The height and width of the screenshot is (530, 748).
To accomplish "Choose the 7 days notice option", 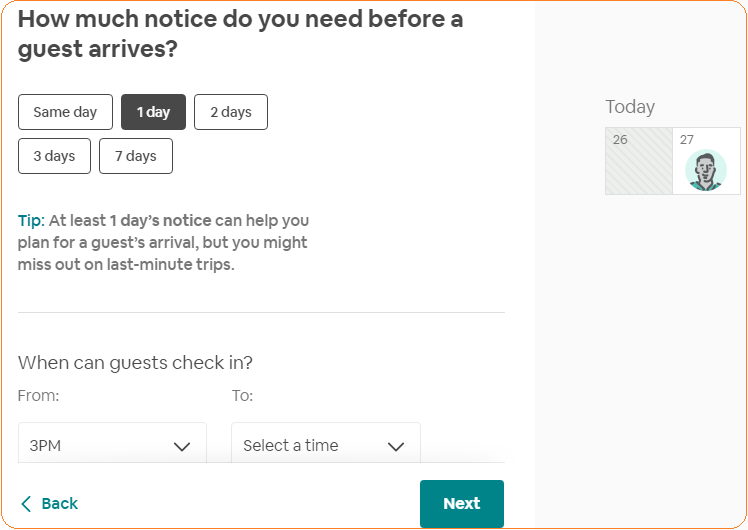I will [x=135, y=156].
